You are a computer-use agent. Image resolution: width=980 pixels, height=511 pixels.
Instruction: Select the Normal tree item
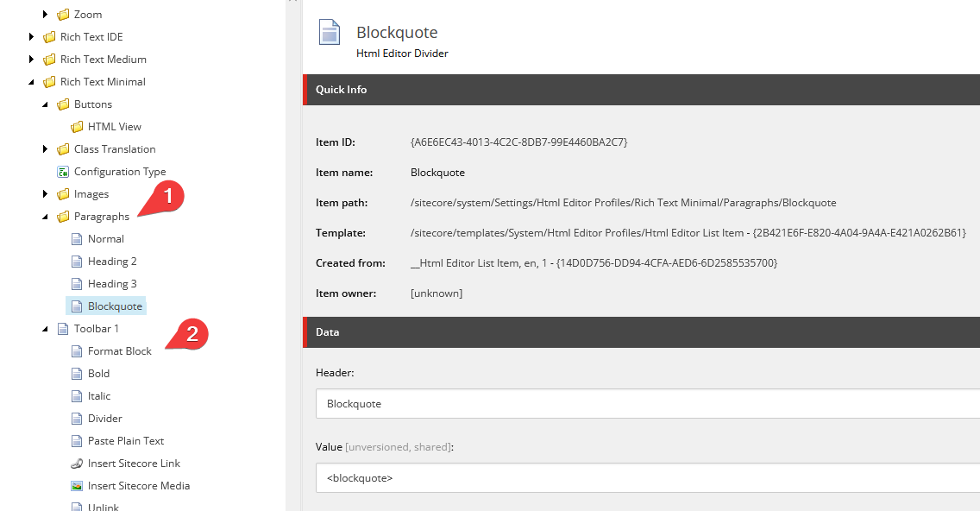105,239
